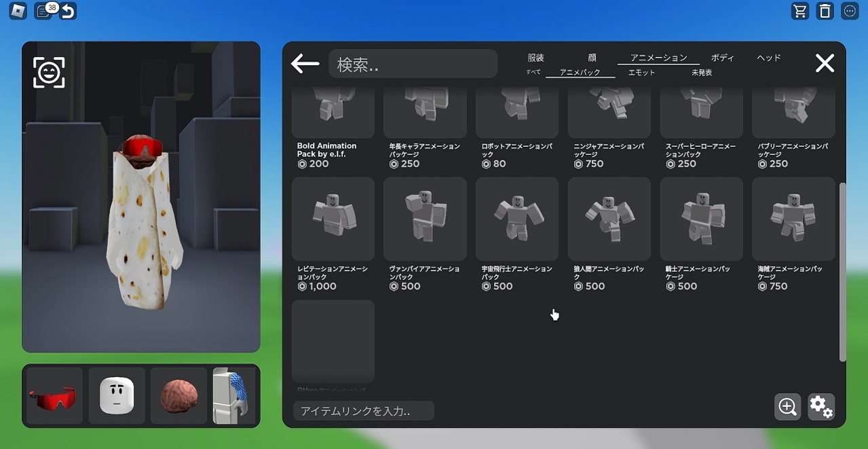Click the 騎士アニメーションパッケージ title
Screen dimensions: 868x449
tap(698, 273)
